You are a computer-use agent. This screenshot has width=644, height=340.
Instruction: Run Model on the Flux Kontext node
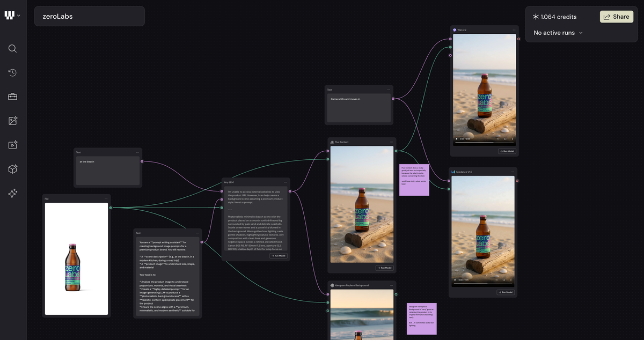[x=384, y=268]
